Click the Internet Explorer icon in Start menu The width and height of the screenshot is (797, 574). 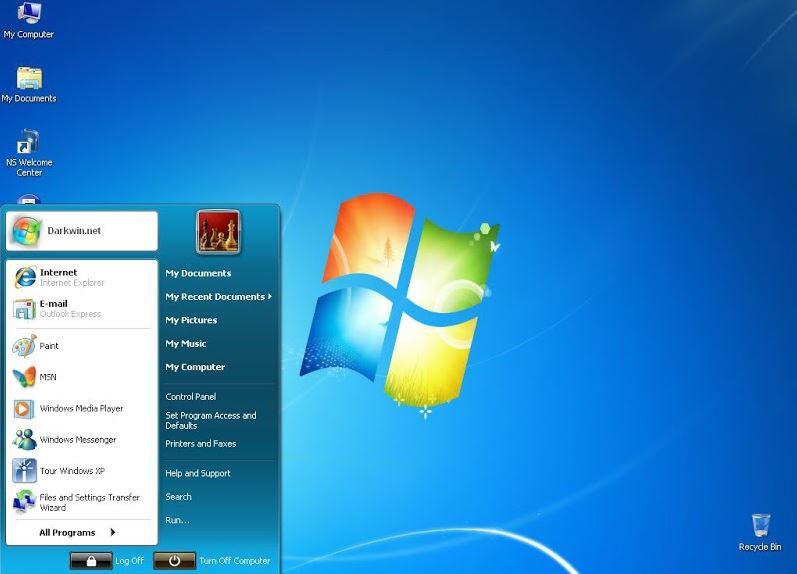pos(24,277)
